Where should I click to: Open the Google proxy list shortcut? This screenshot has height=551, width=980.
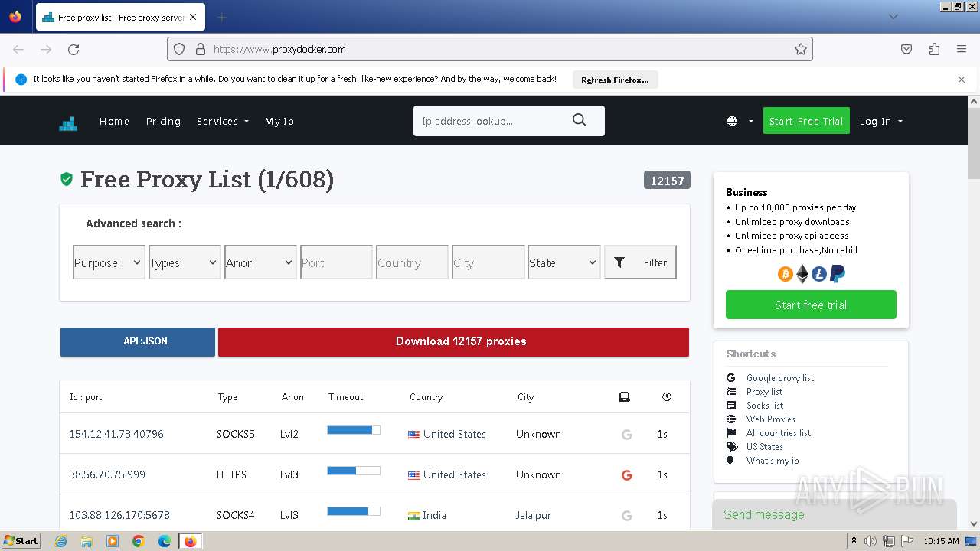(x=779, y=378)
